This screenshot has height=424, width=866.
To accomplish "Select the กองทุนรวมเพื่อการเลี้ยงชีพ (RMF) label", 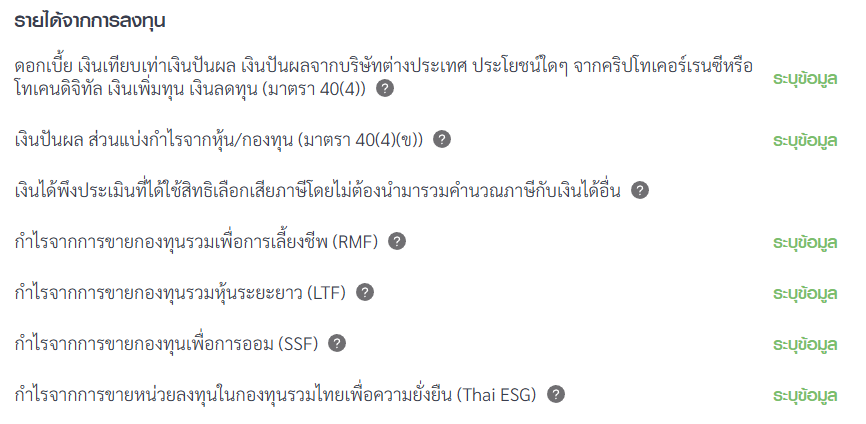I will pos(196,242).
